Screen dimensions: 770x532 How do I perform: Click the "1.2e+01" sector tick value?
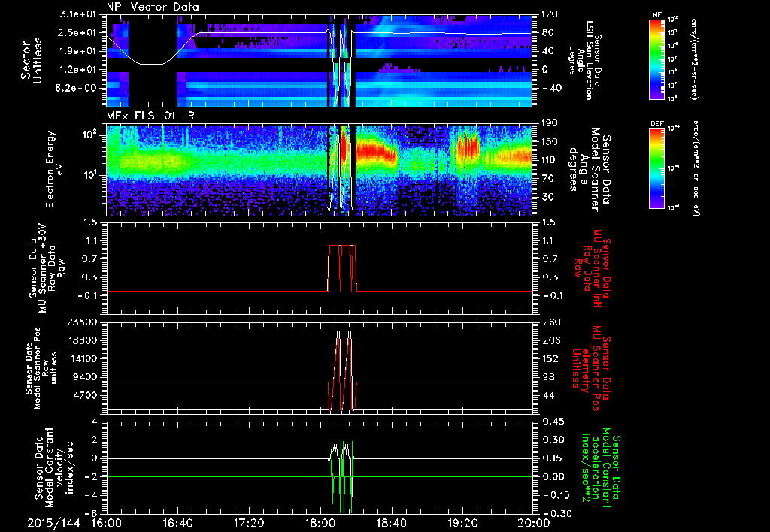click(x=80, y=69)
